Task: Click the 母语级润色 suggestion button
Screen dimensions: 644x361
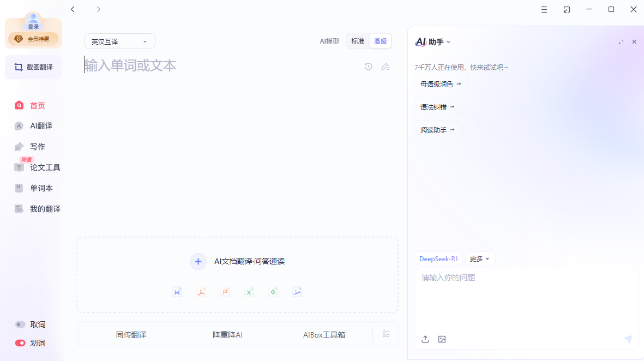Action: [x=441, y=85]
